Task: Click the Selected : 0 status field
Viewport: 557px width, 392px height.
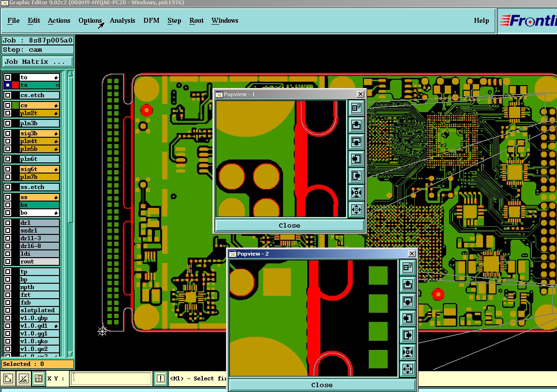Action: pos(38,364)
